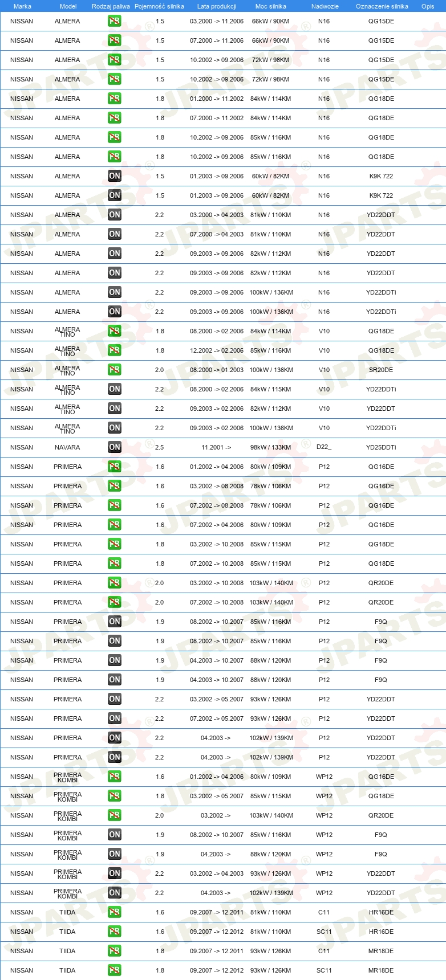
Task: Click PB icon for Primera 03.2002 -> 08.2008
Action: pos(115,486)
